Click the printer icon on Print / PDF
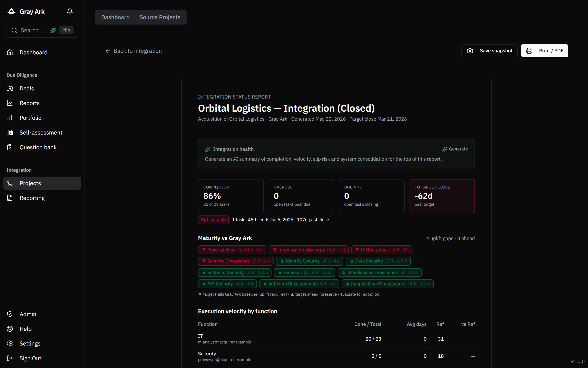Screen dimensions: 588x368 529,51
